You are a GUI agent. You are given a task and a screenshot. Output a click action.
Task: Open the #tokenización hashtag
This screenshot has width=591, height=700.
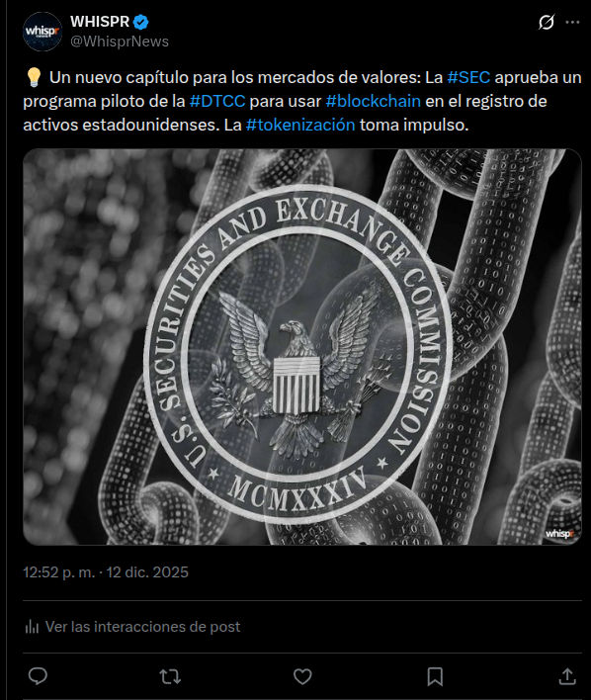[300, 125]
